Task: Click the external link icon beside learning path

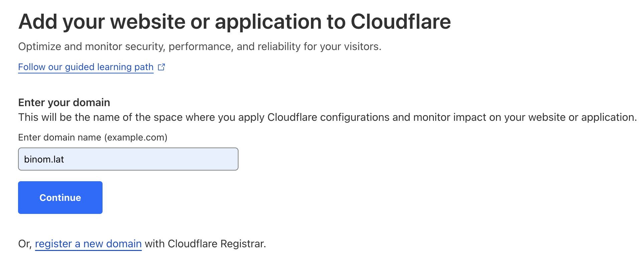Action: coord(161,67)
